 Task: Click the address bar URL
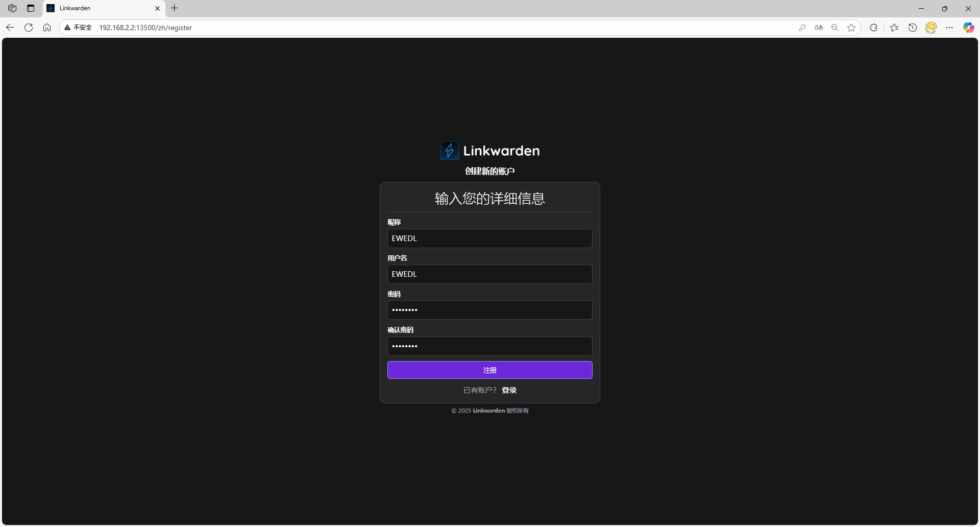pyautogui.click(x=145, y=28)
